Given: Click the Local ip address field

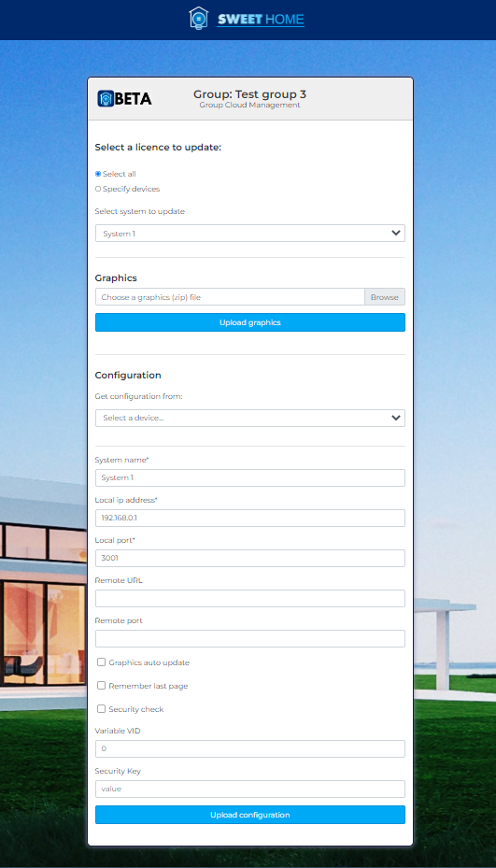Looking at the screenshot, I should coord(250,519).
